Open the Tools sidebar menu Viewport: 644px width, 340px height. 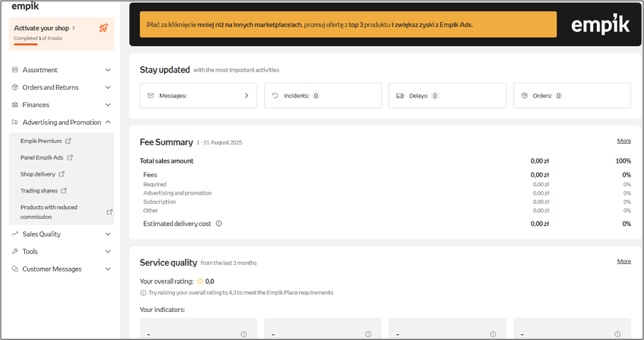pyautogui.click(x=30, y=252)
